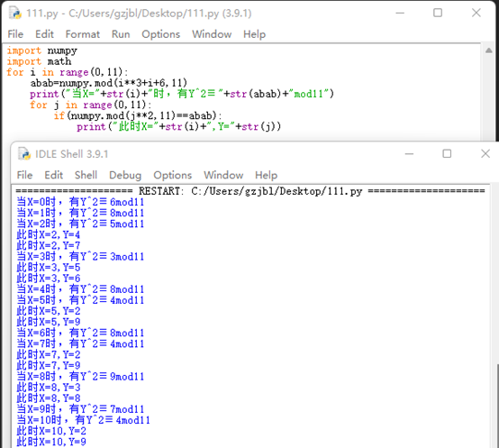Close the IDLE Shell window

485,154
